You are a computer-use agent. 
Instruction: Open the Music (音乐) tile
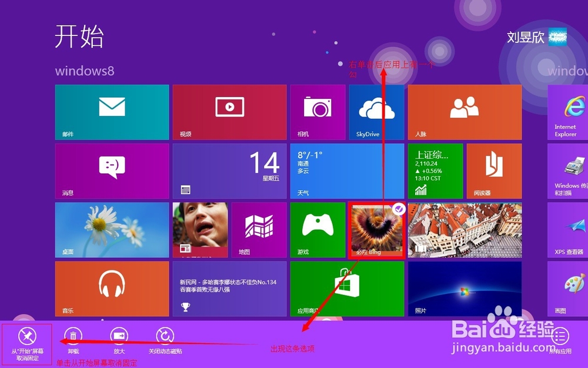click(112, 289)
